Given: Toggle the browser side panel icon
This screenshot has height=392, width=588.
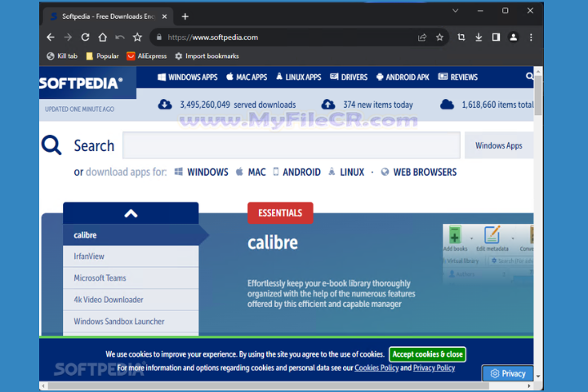Looking at the screenshot, I should click(x=496, y=37).
